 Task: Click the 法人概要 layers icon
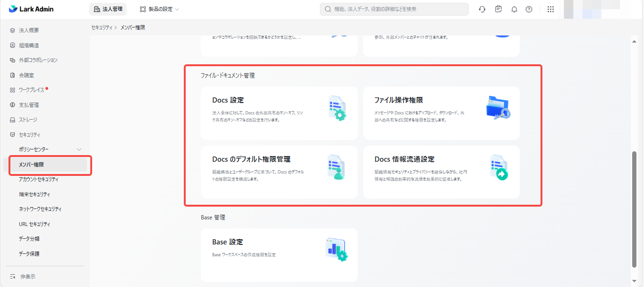pos(13,30)
